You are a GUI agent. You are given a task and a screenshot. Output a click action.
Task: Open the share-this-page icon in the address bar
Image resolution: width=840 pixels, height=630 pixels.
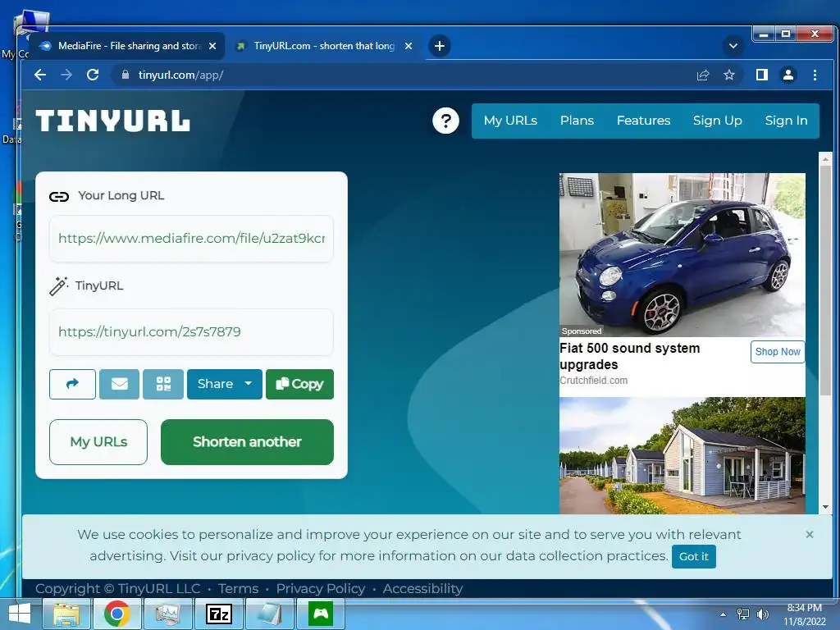(x=703, y=75)
